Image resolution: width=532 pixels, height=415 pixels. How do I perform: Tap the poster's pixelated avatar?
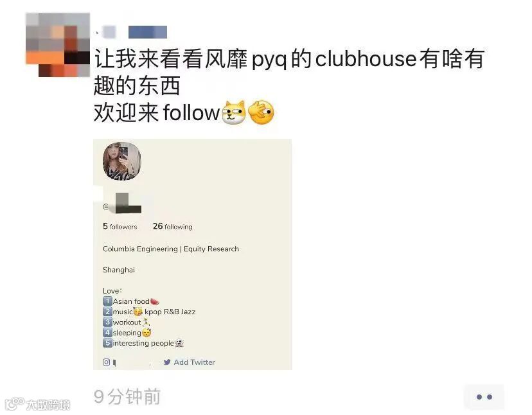(58, 45)
